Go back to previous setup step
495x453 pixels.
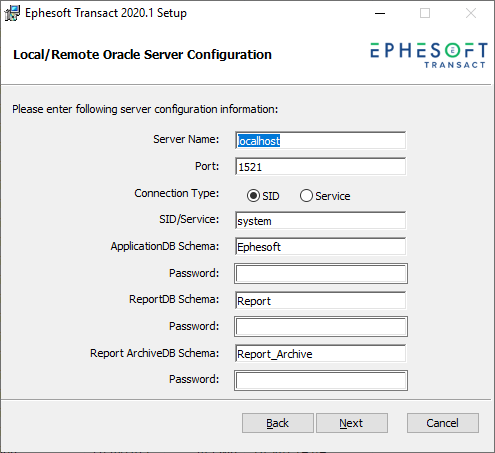click(278, 423)
